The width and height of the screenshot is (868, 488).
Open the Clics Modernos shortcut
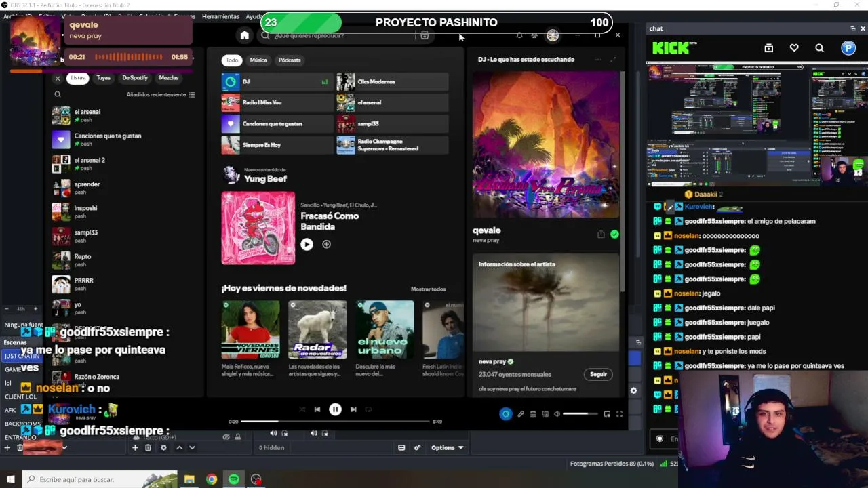(x=393, y=82)
